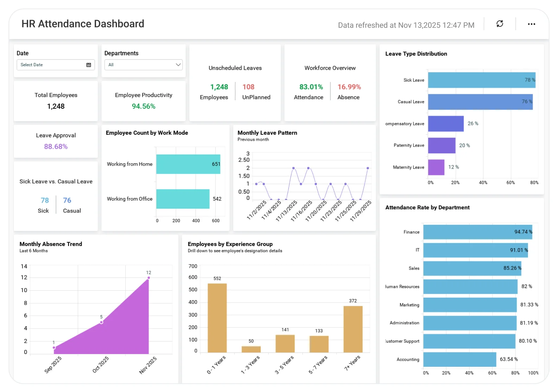Click the Monthly Absence Trend title

pyautogui.click(x=51, y=244)
